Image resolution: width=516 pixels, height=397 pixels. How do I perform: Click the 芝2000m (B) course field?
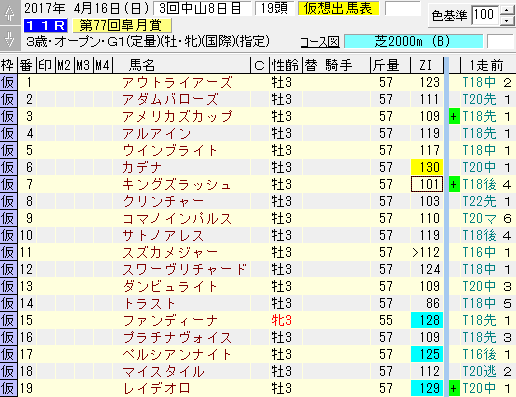[x=413, y=42]
